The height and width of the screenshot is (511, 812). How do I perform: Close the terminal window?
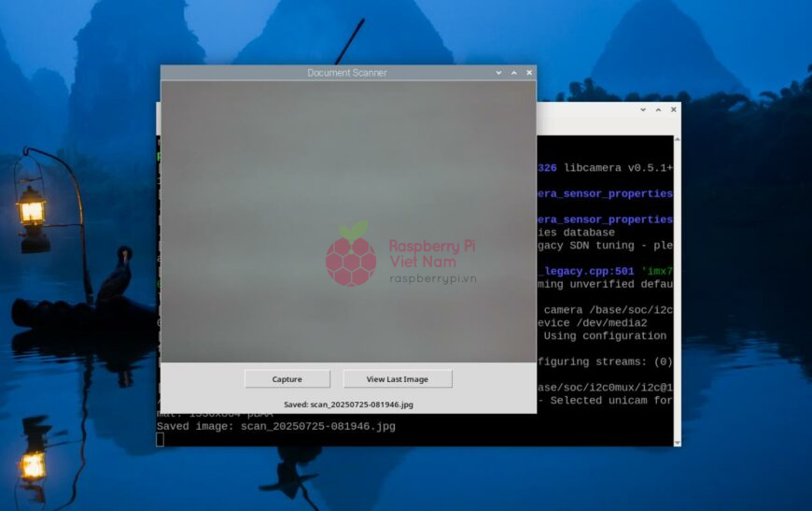point(672,110)
